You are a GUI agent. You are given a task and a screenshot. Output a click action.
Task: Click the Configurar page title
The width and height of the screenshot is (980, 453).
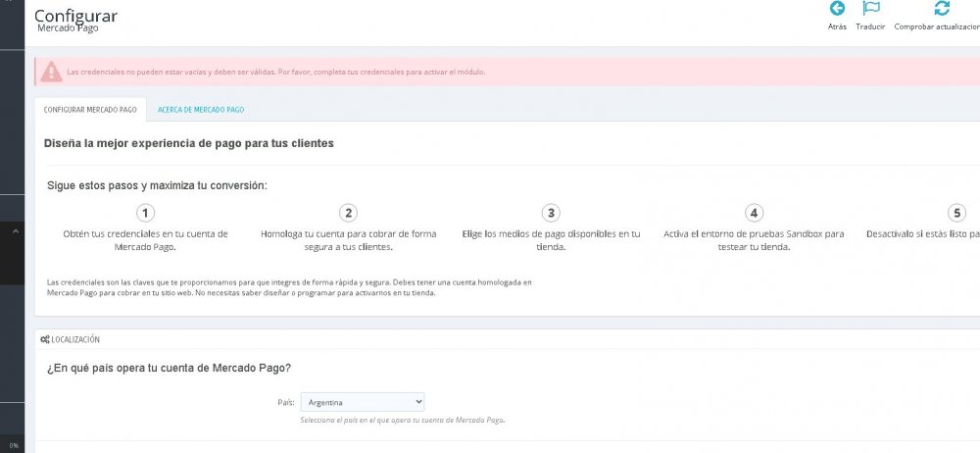click(75, 16)
